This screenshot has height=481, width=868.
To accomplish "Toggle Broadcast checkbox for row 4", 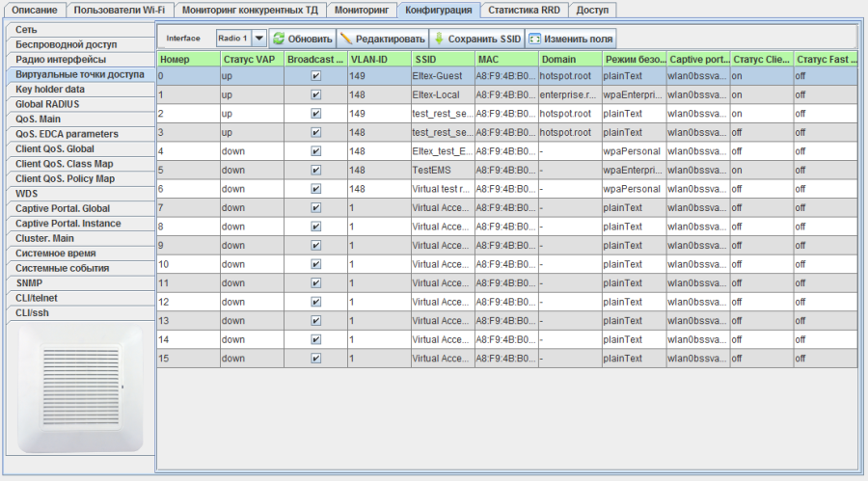I will pyautogui.click(x=315, y=151).
